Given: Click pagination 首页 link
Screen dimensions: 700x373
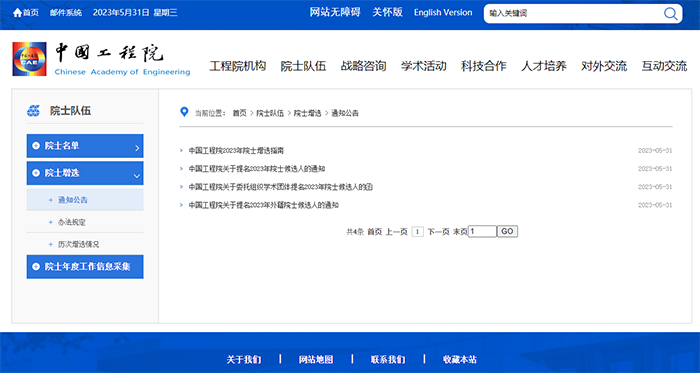Looking at the screenshot, I should click(x=375, y=232).
